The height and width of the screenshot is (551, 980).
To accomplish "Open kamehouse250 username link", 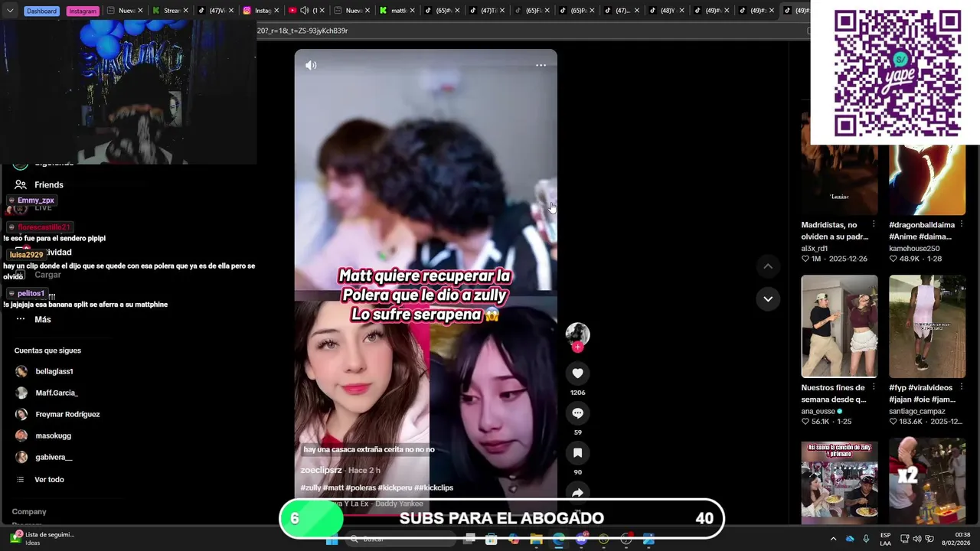I will (x=914, y=249).
